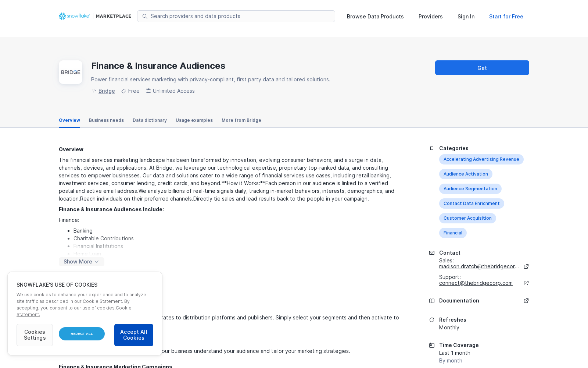Screen dimensions: 588x368
Task: Click the 'Charitable Contributions' list item
Action: coord(104,238)
